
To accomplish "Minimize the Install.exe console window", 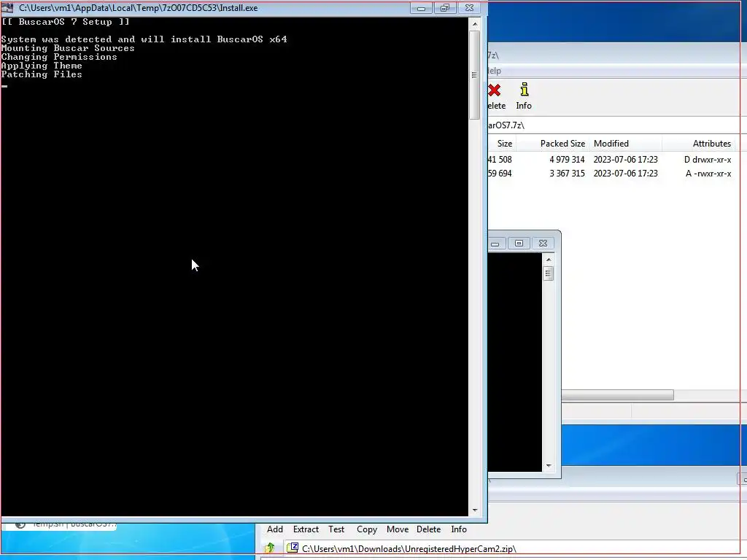I will pos(421,8).
